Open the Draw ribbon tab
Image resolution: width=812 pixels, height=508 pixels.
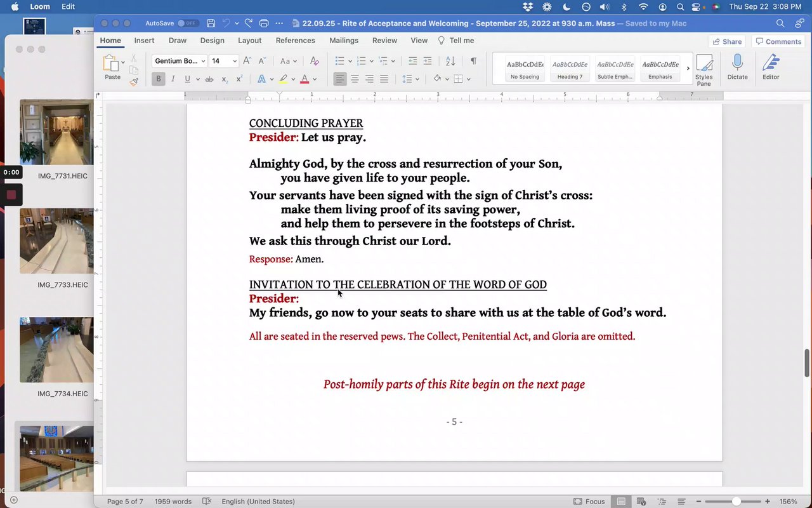point(178,40)
